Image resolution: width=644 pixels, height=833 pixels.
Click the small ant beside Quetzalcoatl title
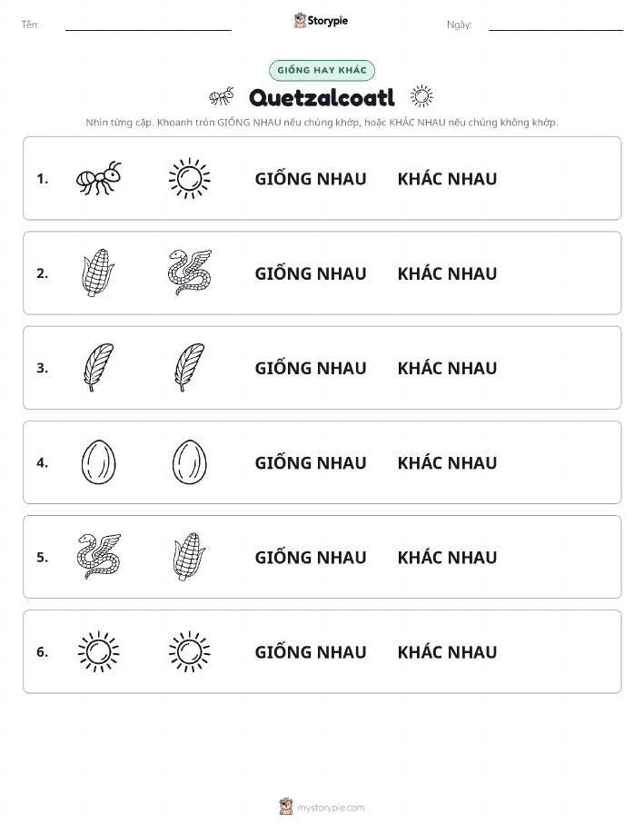pyautogui.click(x=222, y=96)
